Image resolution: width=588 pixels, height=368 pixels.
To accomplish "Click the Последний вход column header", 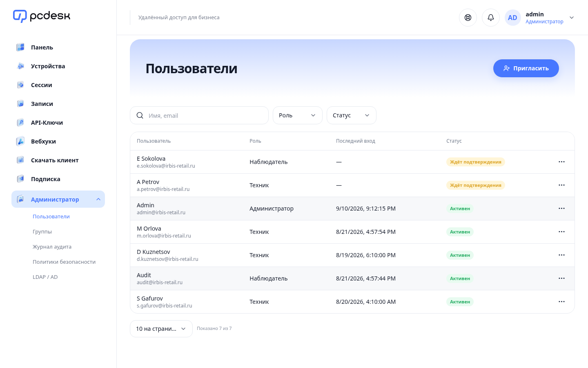I will coord(356,141).
